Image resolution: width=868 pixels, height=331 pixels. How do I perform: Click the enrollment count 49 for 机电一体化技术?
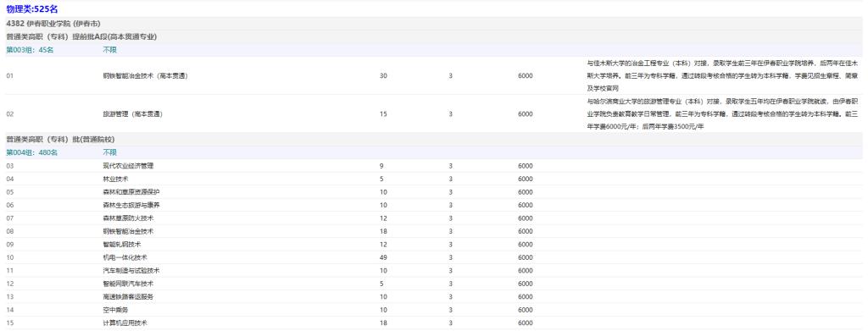[x=383, y=257]
